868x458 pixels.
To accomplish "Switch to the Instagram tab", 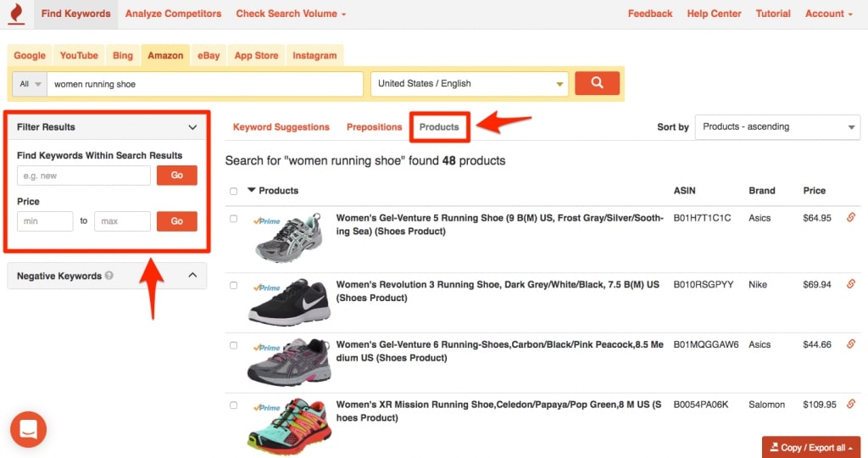I will coord(314,55).
